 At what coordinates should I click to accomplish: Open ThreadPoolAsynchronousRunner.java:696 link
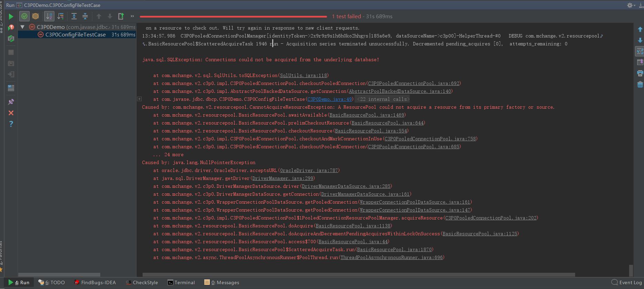392,257
